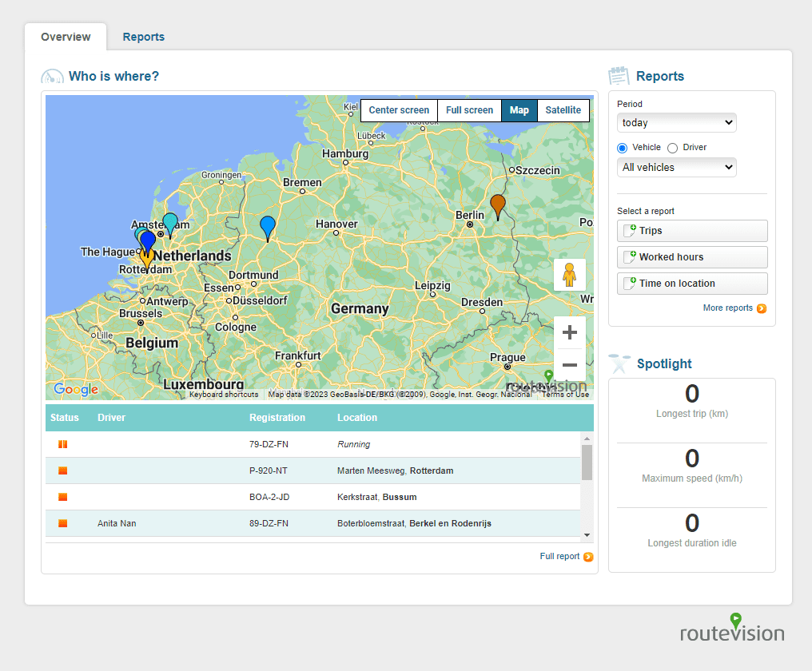This screenshot has width=812, height=671.
Task: Open the Full report link
Action: (559, 556)
